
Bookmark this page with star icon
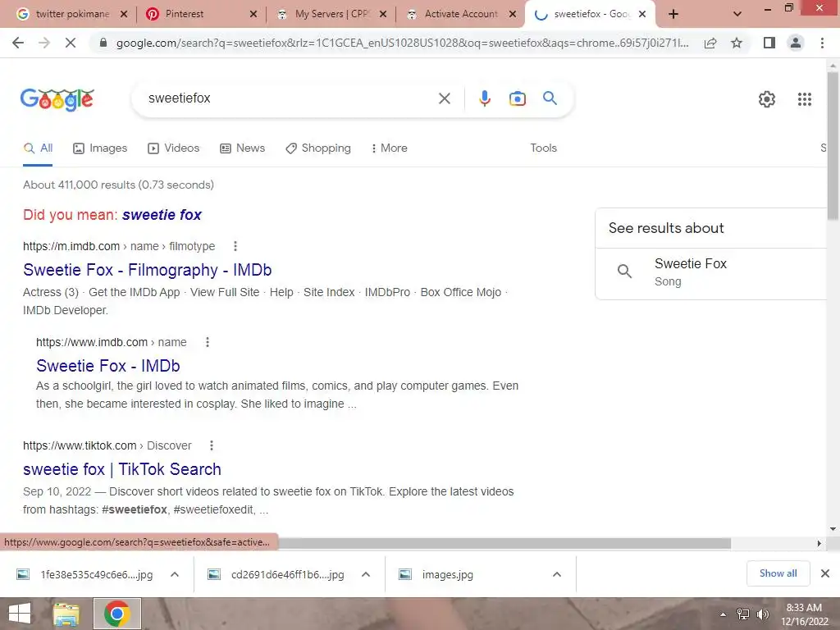click(x=737, y=43)
